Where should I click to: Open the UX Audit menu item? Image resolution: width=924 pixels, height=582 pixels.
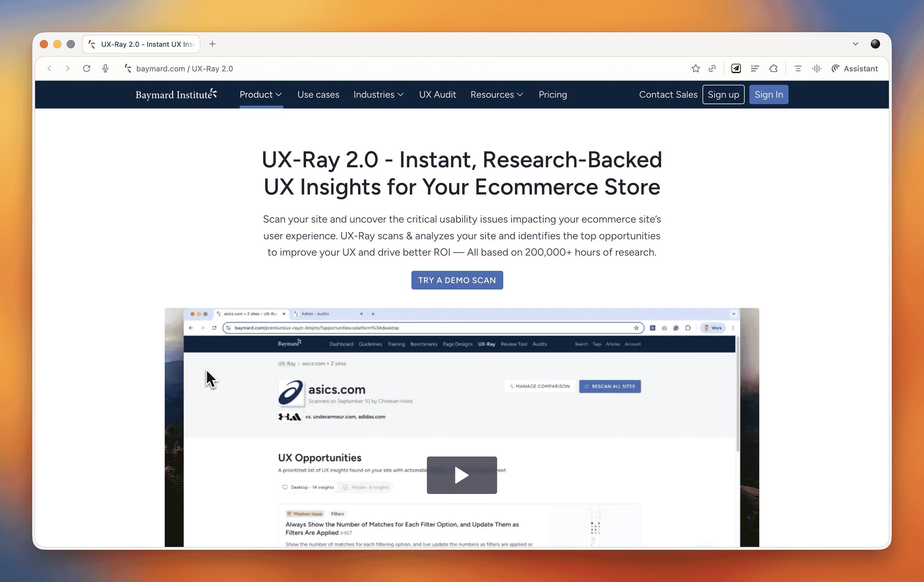coord(437,95)
